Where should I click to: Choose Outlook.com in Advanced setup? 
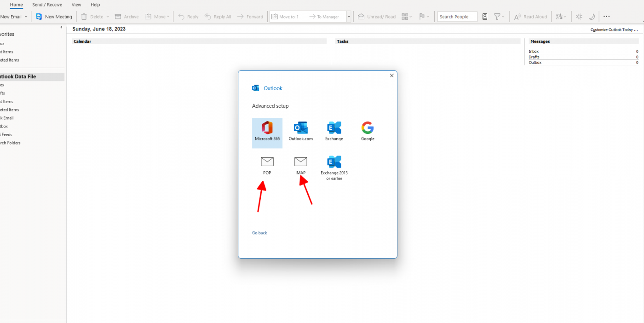(300, 132)
